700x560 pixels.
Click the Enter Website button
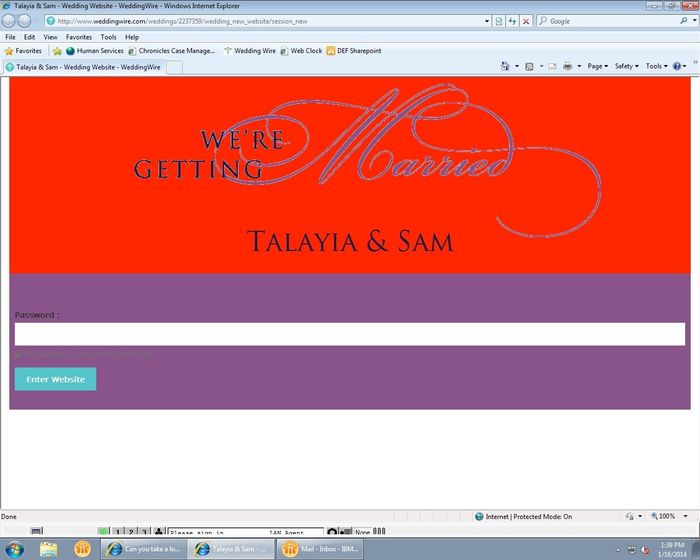coord(55,379)
